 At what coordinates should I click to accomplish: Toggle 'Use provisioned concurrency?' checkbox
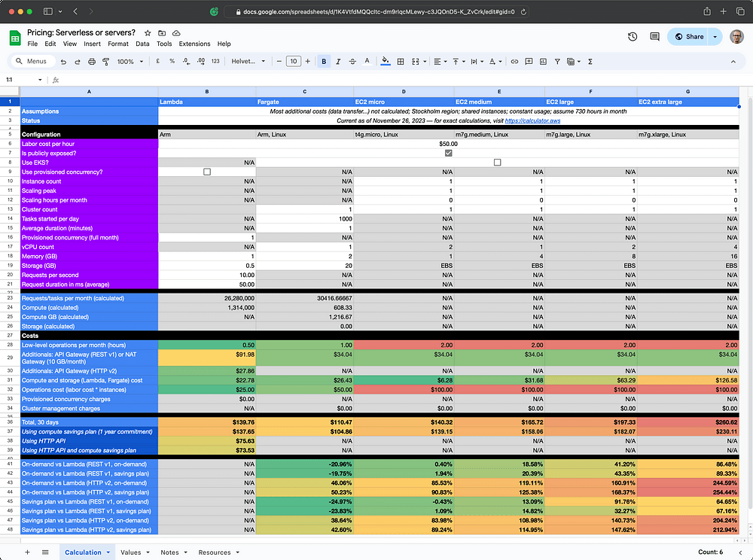[x=207, y=172]
